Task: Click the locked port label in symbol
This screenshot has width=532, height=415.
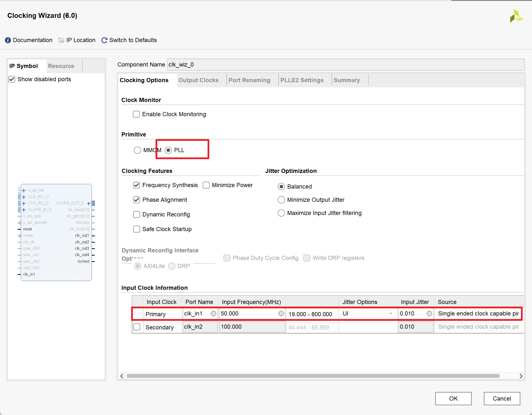Action: (84, 261)
